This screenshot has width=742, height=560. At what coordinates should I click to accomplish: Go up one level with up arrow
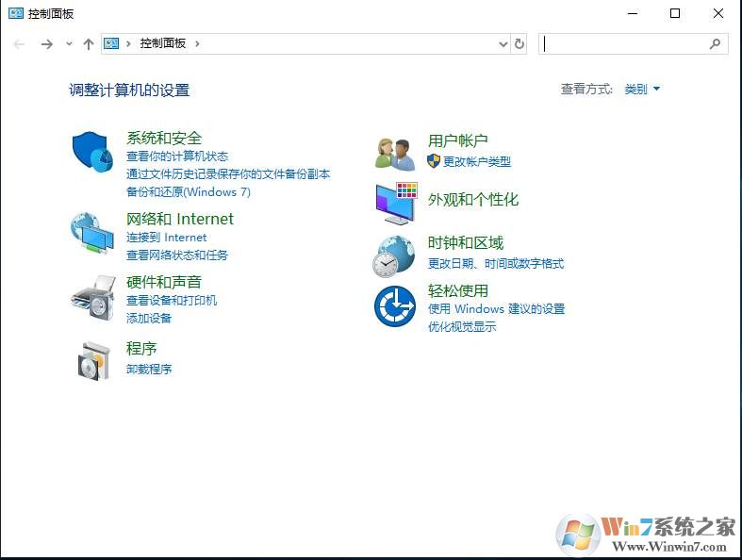point(89,43)
